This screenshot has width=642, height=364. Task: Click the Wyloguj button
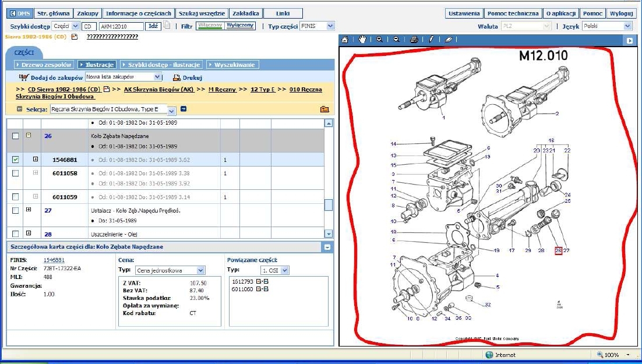click(621, 13)
